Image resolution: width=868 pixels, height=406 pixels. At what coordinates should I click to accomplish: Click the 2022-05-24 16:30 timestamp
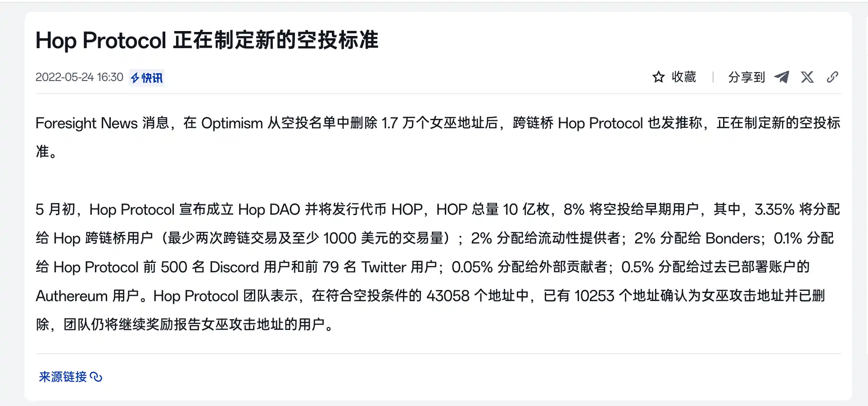pos(79,77)
